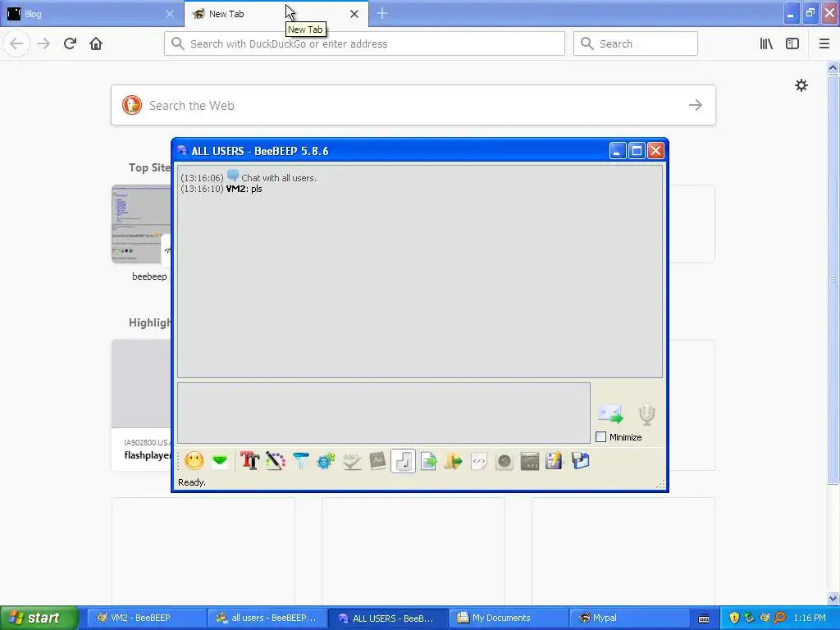Click the Safely Remove Hardware tray icon

(750, 618)
